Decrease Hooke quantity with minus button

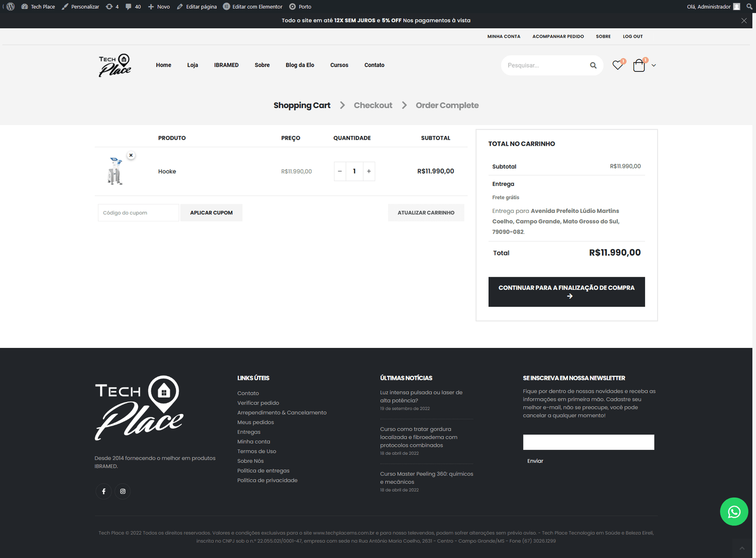click(x=340, y=171)
